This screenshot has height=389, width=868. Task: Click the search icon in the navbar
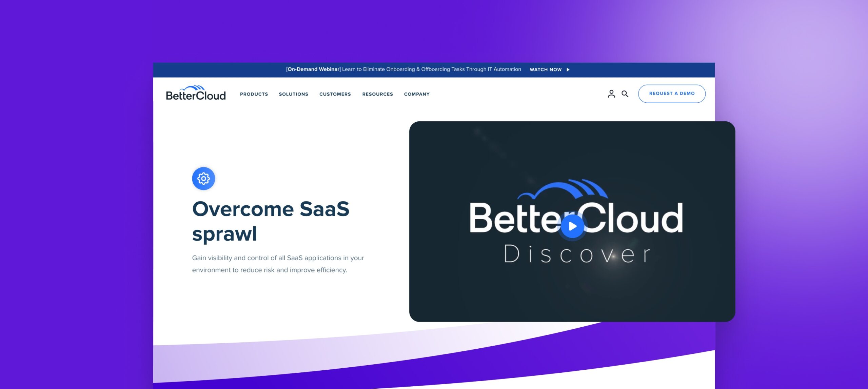pos(625,93)
